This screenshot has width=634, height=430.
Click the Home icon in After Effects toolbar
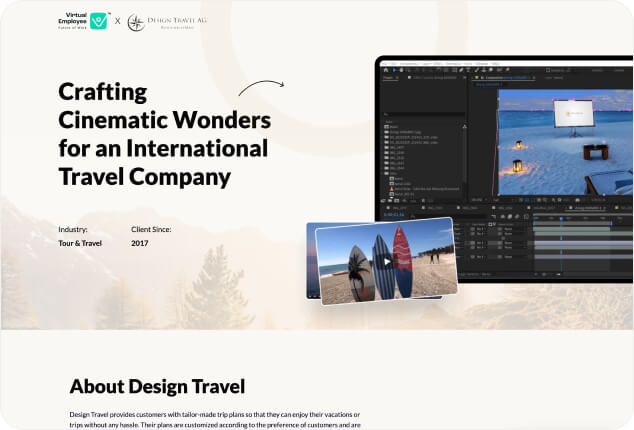(x=386, y=70)
